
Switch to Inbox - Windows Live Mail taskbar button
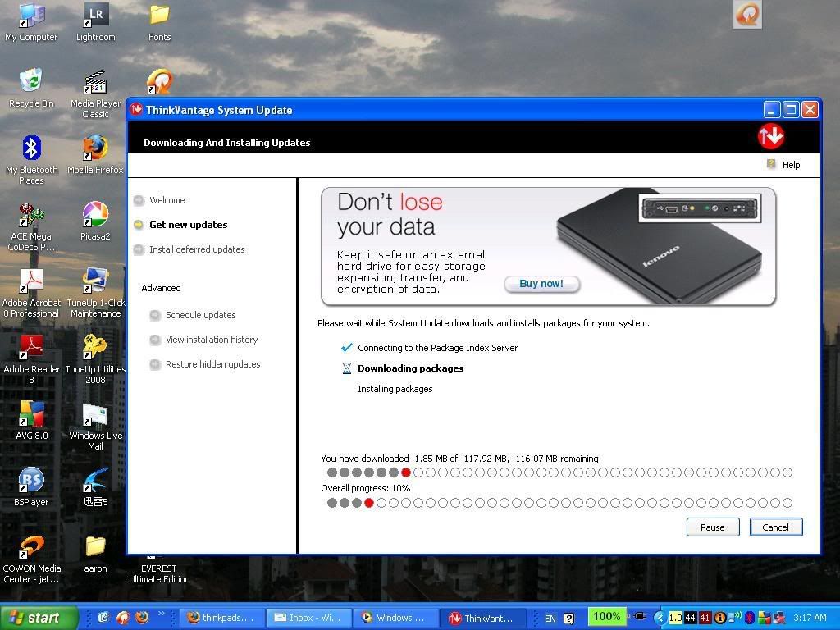[x=308, y=618]
